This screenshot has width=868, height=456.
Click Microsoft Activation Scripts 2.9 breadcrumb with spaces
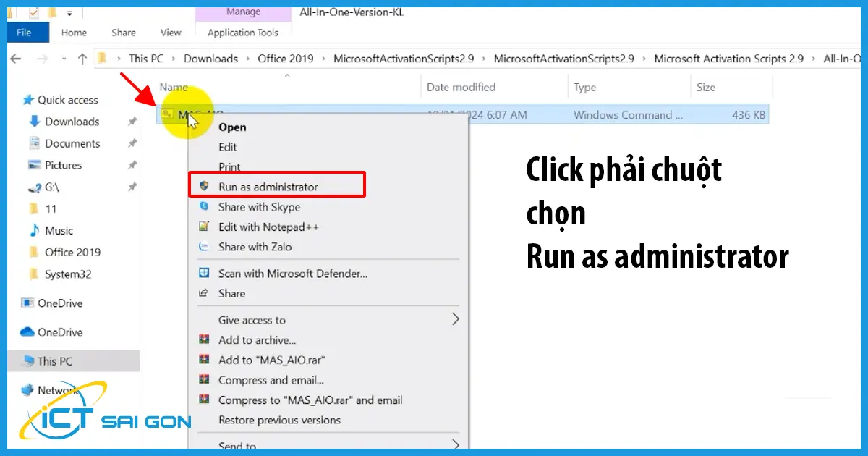(728, 59)
